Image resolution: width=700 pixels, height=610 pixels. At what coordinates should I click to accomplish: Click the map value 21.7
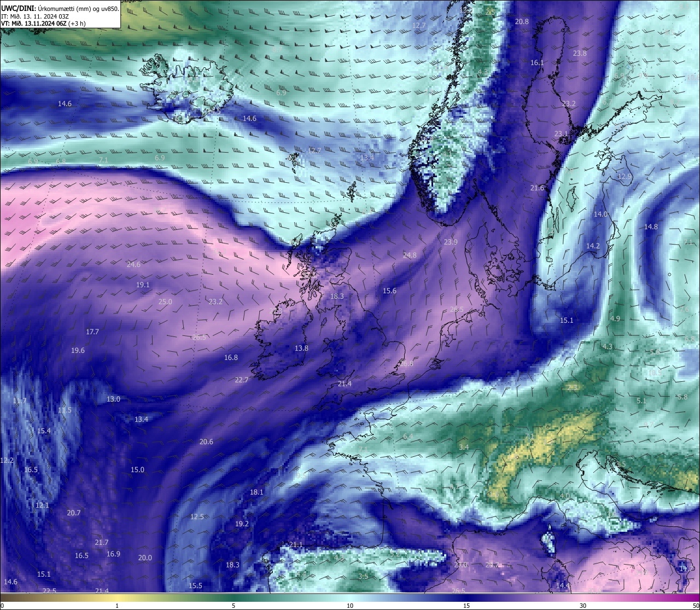[x=102, y=543]
